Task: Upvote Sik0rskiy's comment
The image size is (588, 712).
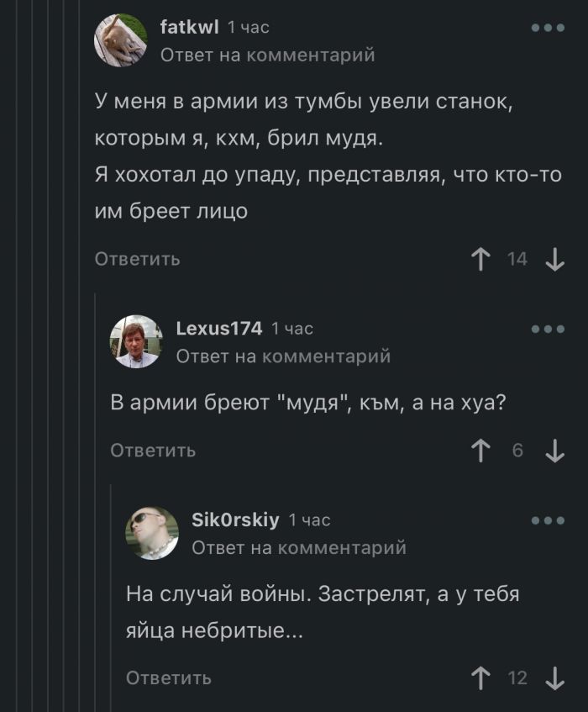Action: (482, 678)
